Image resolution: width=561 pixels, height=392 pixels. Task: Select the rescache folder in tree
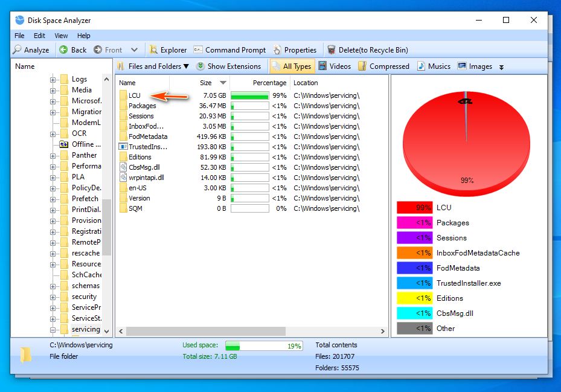pyautogui.click(x=86, y=253)
